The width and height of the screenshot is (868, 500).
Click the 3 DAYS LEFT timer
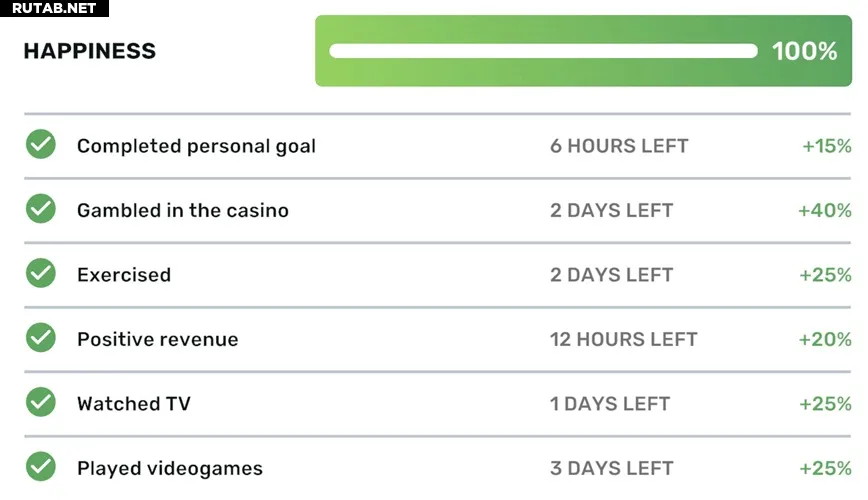click(611, 468)
